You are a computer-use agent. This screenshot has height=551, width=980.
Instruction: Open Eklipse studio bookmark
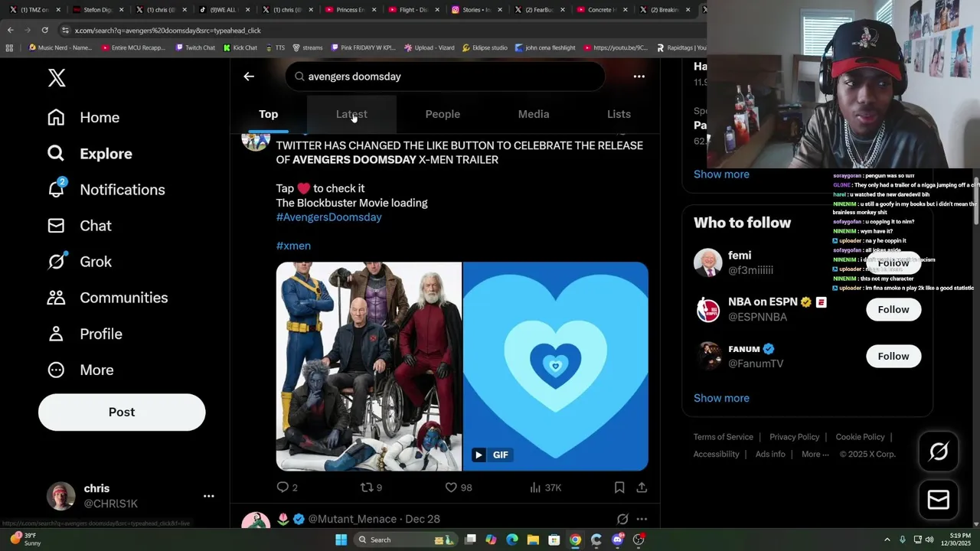pyautogui.click(x=485, y=47)
